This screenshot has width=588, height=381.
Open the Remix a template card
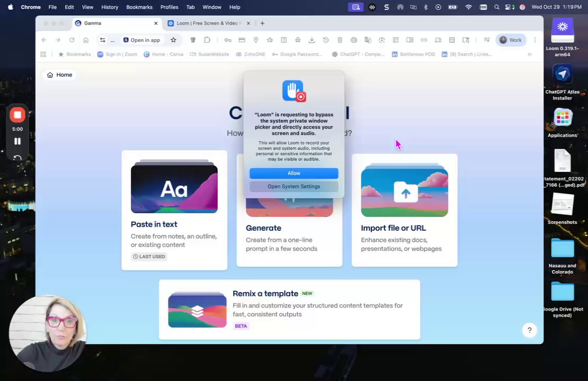tap(290, 310)
